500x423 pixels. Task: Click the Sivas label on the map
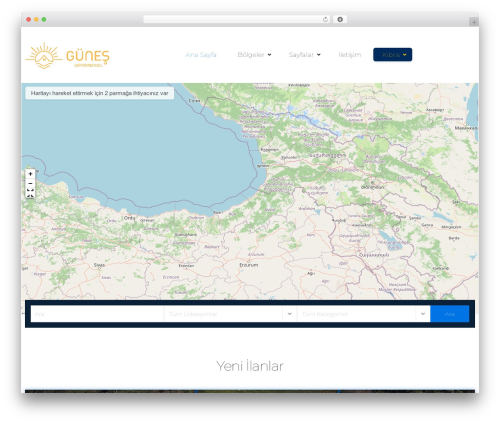tap(99, 265)
